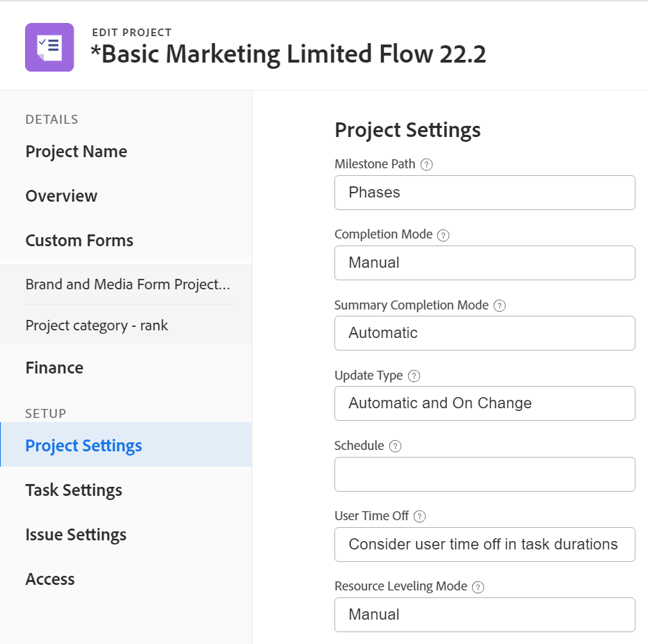Expand the Summary Completion Mode dropdown
Viewport: 648px width, 644px height.
pyautogui.click(x=485, y=333)
